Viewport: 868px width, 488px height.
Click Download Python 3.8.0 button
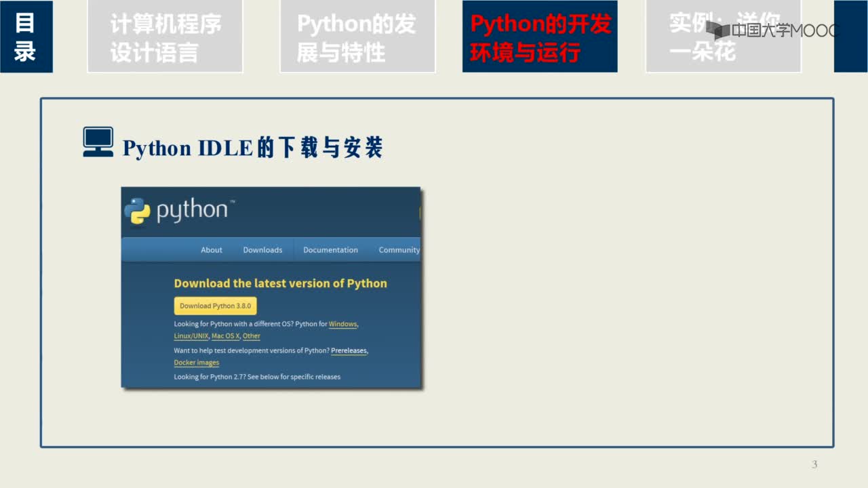click(215, 306)
